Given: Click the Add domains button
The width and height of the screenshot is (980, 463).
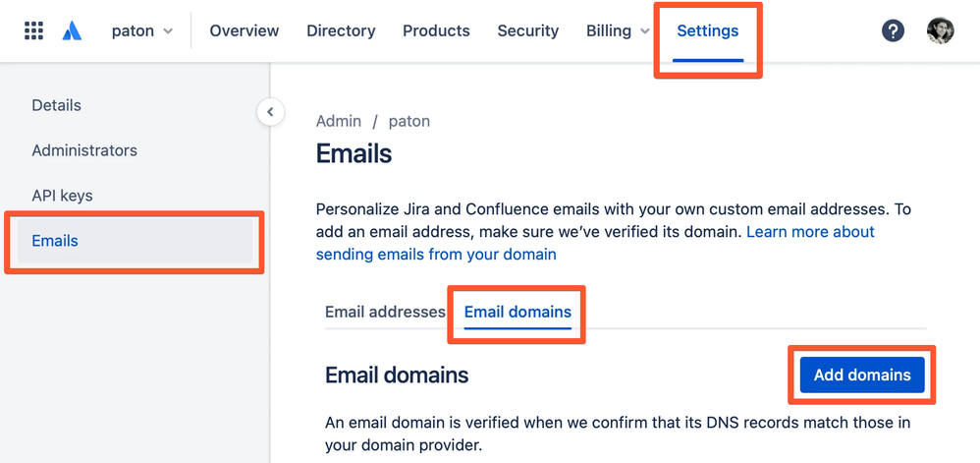Looking at the screenshot, I should click(x=862, y=375).
